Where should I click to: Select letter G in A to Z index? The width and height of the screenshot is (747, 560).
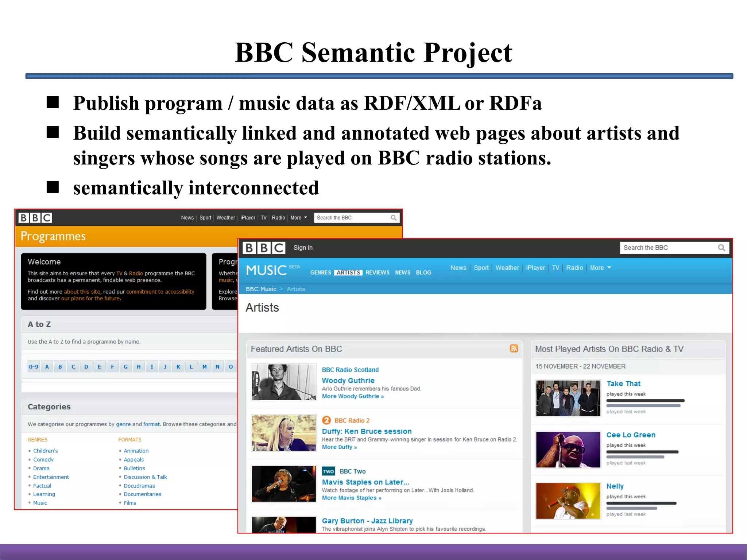[x=125, y=367]
